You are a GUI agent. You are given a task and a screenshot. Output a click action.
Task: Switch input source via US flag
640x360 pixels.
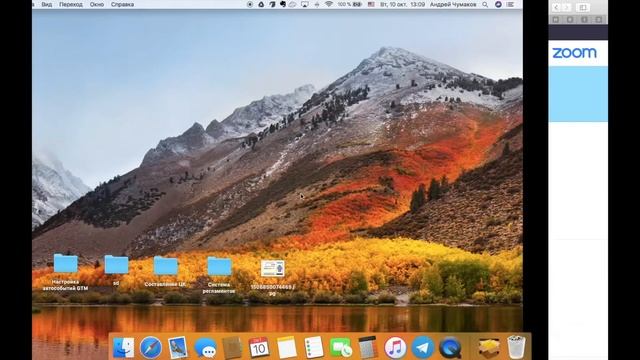click(x=371, y=4)
